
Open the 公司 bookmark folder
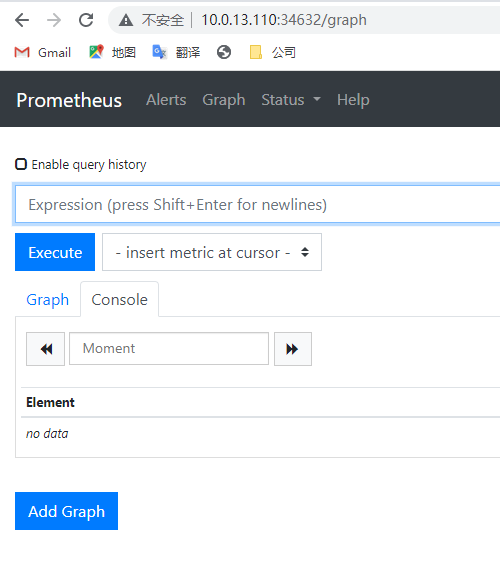coord(273,52)
